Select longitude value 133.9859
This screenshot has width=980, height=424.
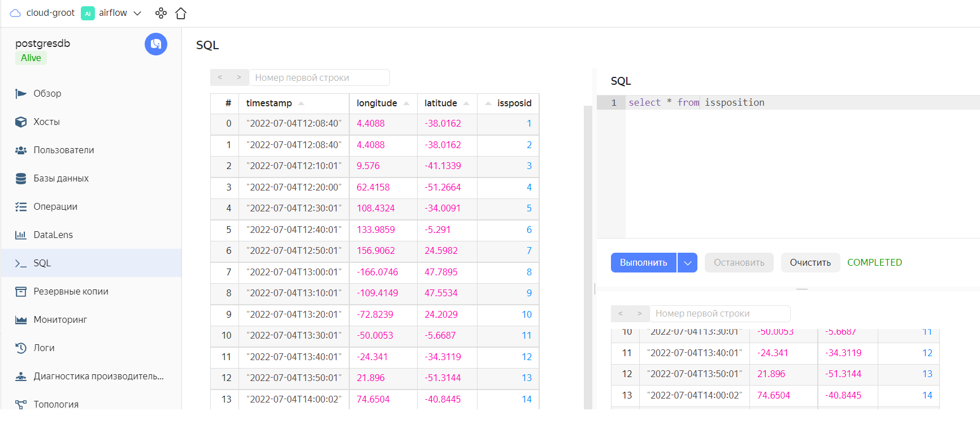tap(376, 230)
